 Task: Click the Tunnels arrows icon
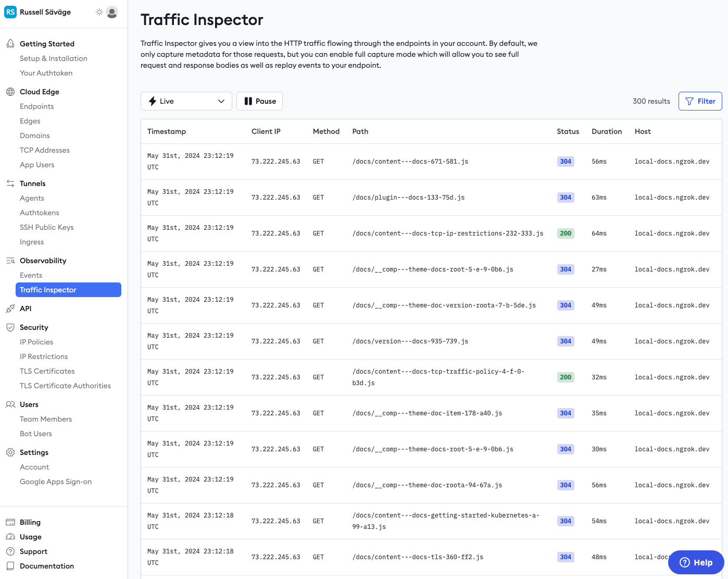click(10, 183)
